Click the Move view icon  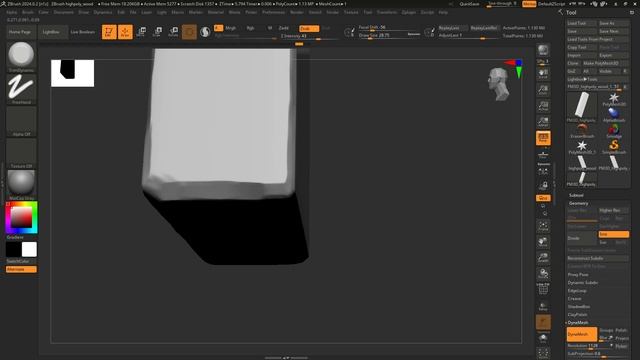543,242
